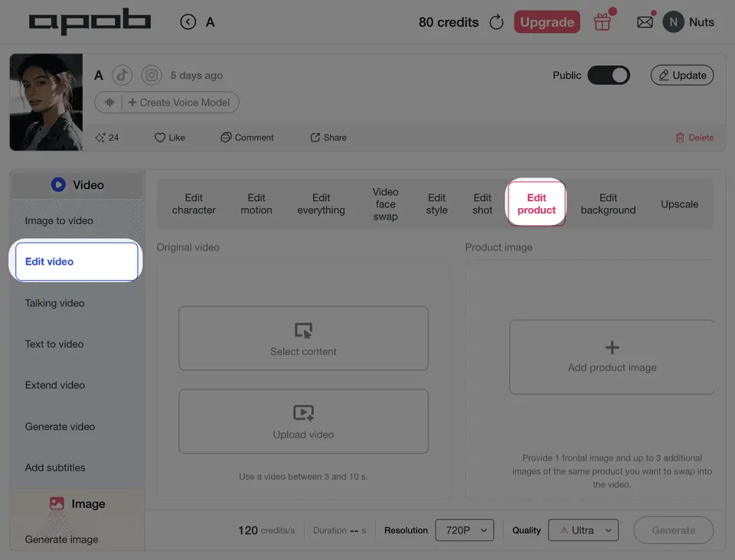Open the mail envelope icon
The width and height of the screenshot is (735, 560).
click(x=645, y=22)
